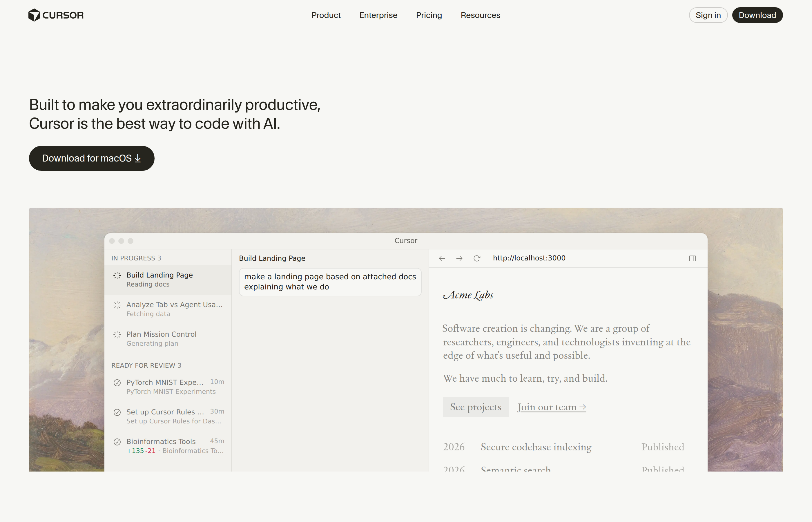Toggle the side panel layout icon
Image resolution: width=812 pixels, height=522 pixels.
coord(692,258)
